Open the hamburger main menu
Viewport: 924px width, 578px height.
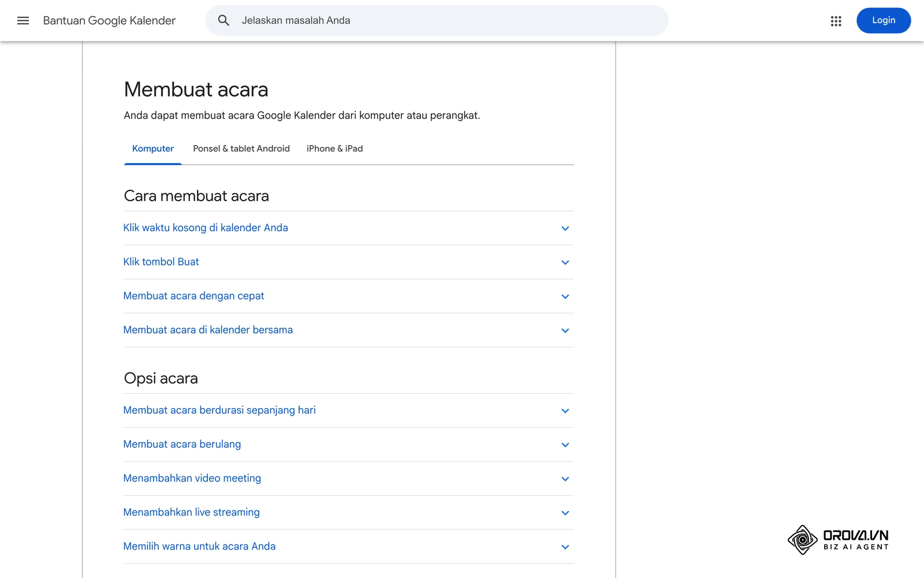click(23, 21)
